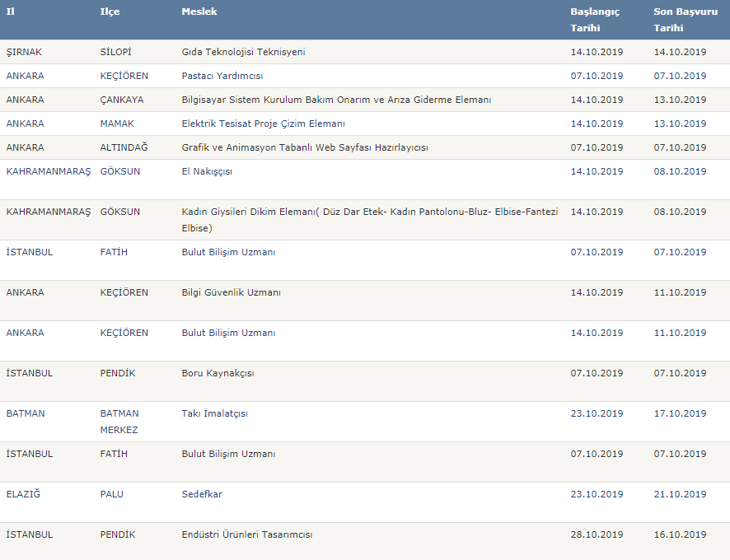
Task: Click the ŞIRNAK province cell
Action: pos(24,52)
